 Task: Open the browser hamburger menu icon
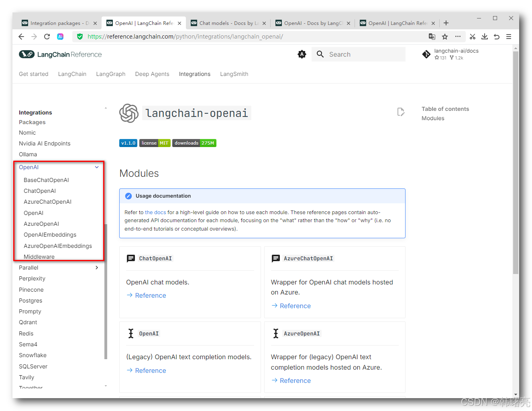point(509,37)
